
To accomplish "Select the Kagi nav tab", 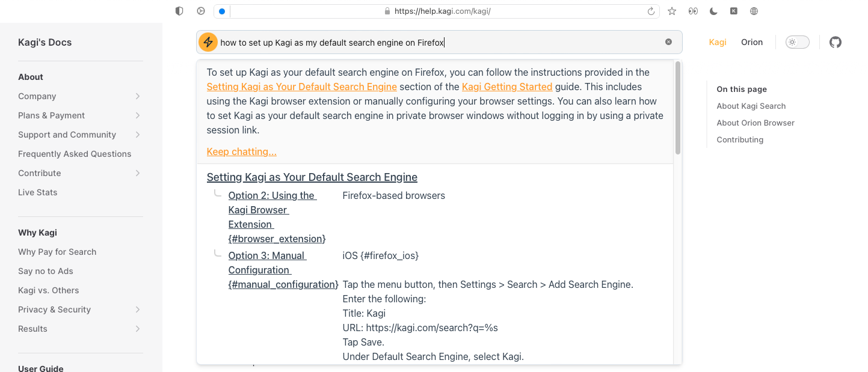I will click(x=718, y=42).
